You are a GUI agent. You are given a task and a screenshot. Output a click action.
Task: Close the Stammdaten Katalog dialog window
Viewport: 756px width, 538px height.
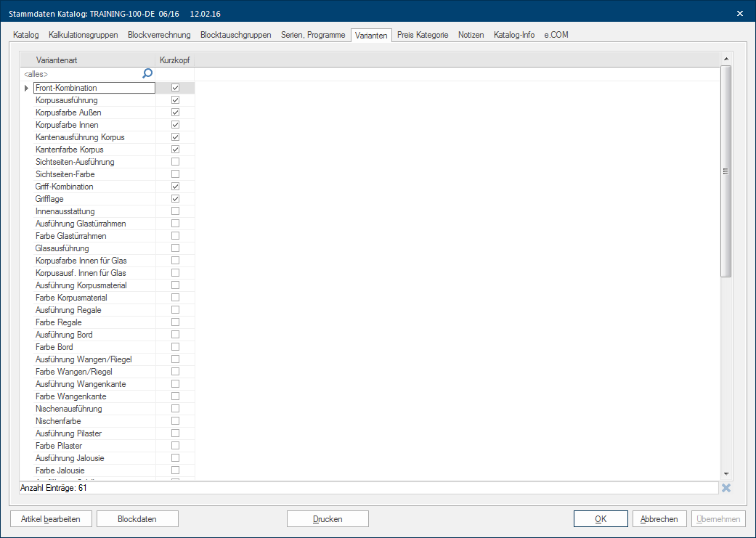pyautogui.click(x=739, y=13)
